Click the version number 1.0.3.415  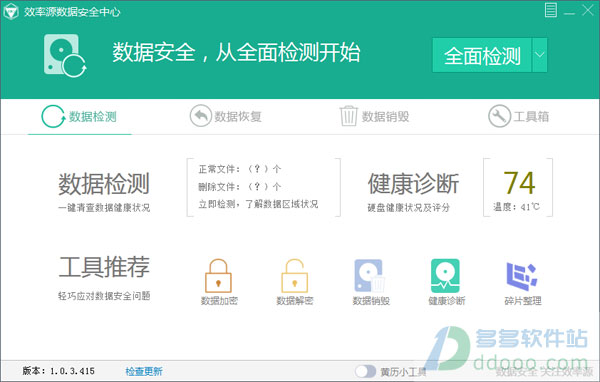pyautogui.click(x=72, y=371)
